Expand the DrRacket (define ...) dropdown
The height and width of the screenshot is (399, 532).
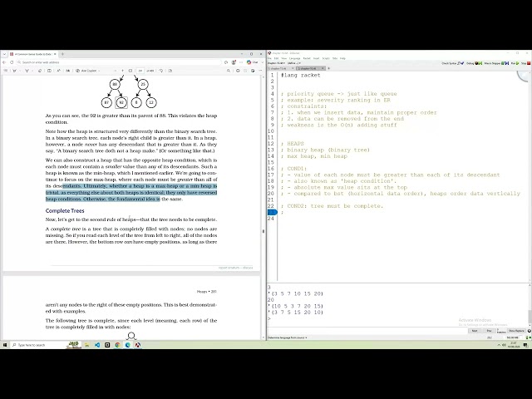click(293, 63)
